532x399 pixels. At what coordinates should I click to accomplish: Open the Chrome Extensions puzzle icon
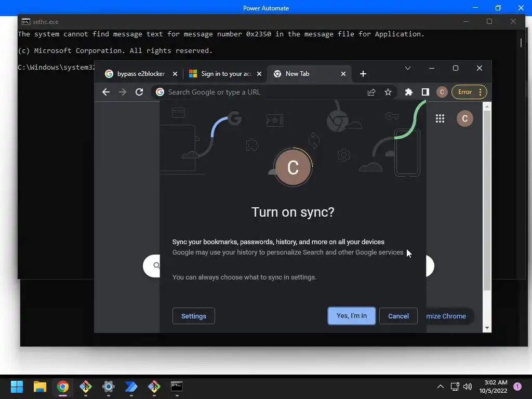408,92
